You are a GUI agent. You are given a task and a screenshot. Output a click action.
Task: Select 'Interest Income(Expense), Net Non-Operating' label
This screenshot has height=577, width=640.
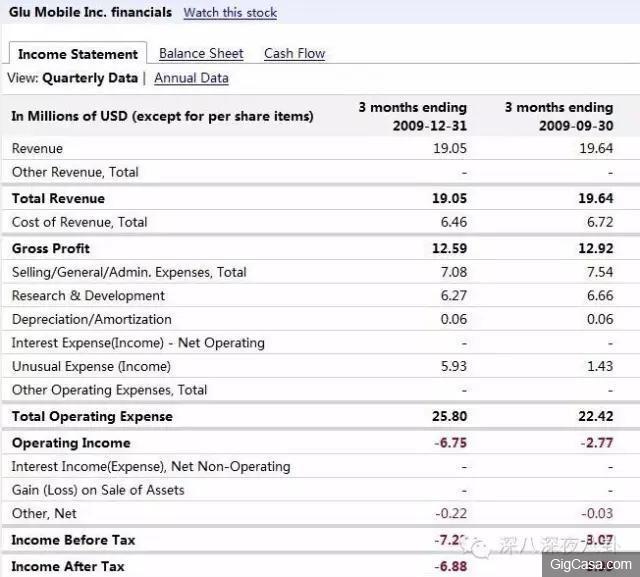[151, 466]
